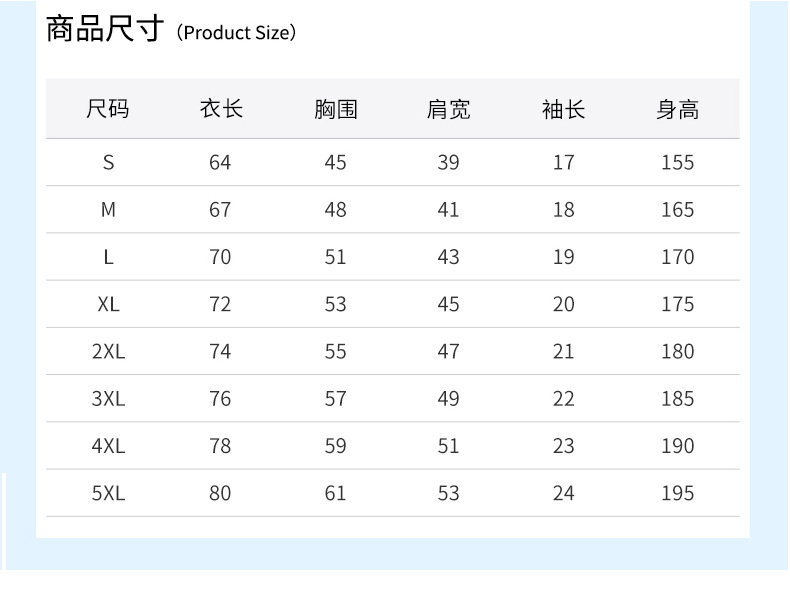Select the 尺码 column header

pos(108,109)
